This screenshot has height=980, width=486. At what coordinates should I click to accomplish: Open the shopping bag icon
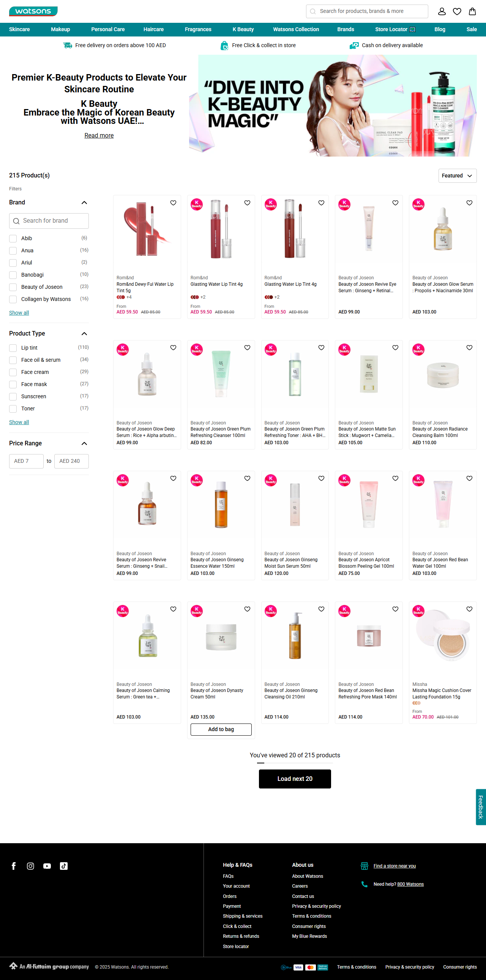point(472,11)
